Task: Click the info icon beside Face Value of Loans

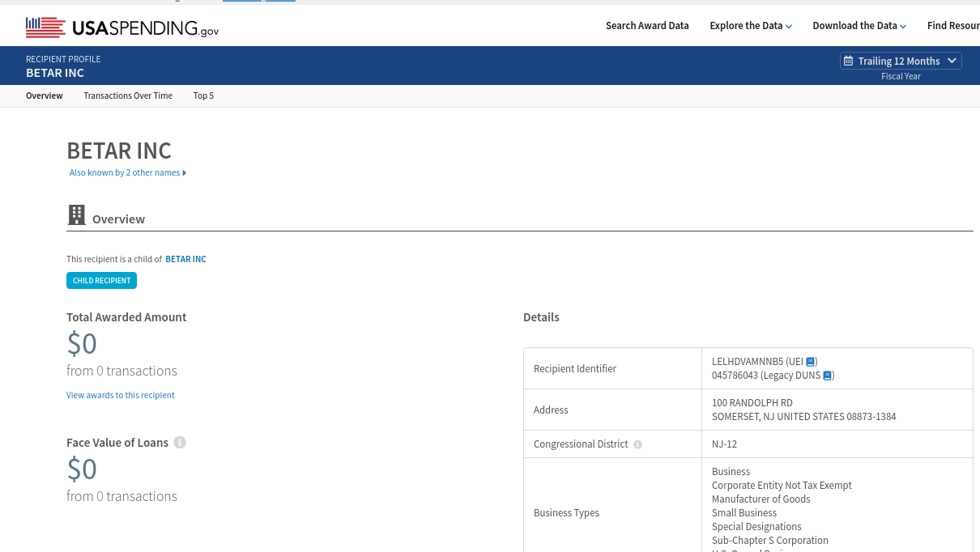Action: pyautogui.click(x=180, y=443)
